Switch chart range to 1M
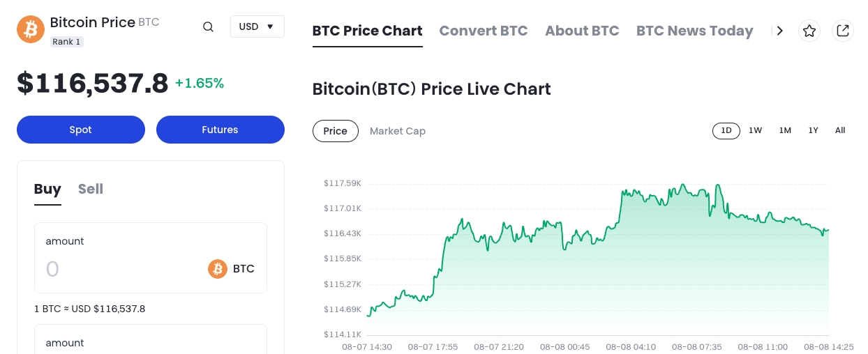The image size is (868, 354). point(785,130)
